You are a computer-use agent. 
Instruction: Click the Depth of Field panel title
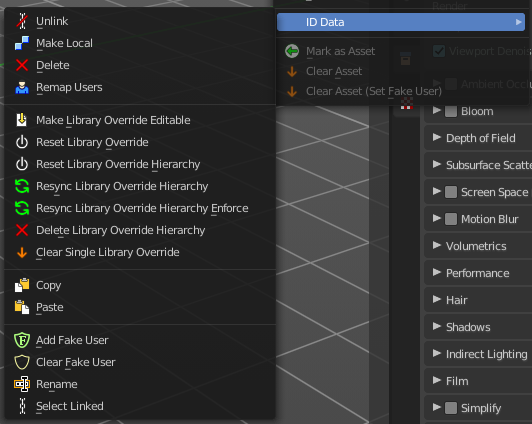480,138
